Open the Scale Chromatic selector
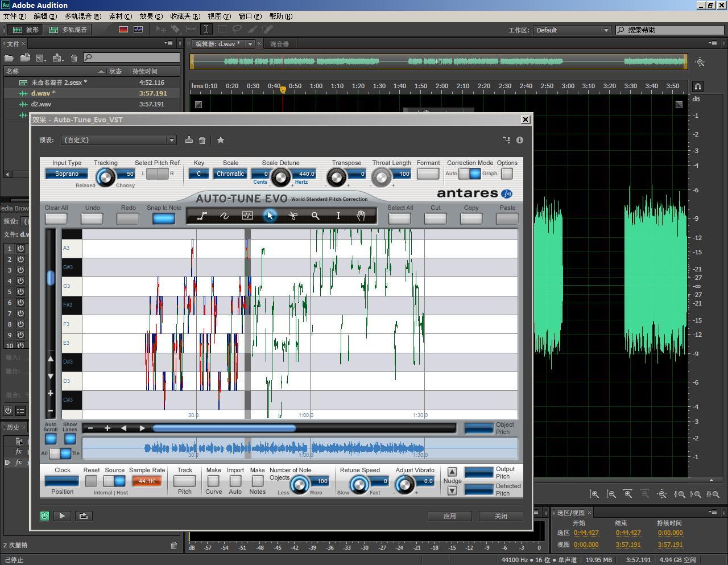Viewport: 728px width, 565px height. point(230,174)
